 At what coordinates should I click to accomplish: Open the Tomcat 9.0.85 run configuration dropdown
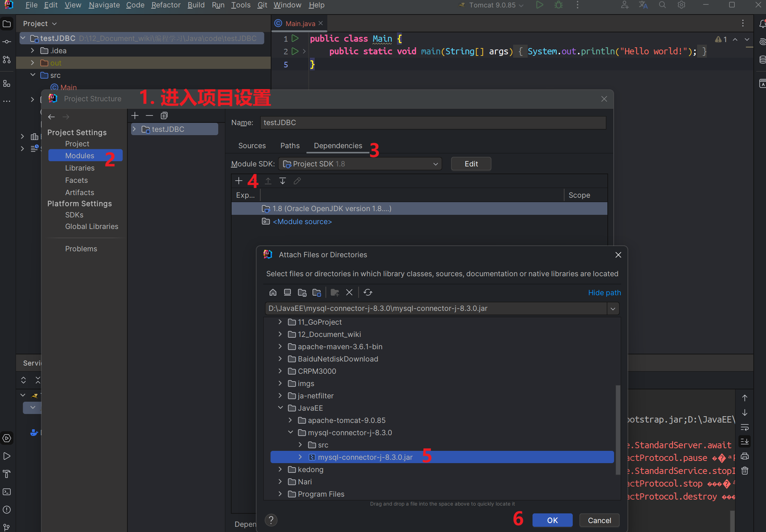point(492,5)
